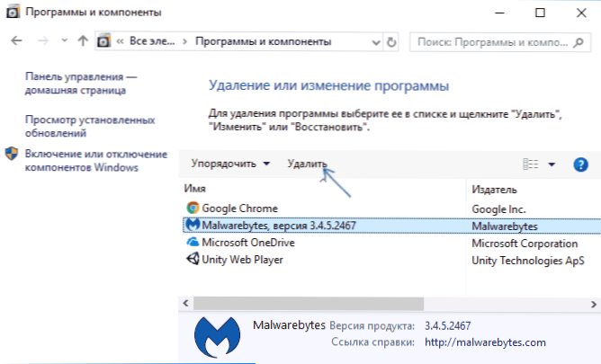601x364 pixels.
Task: Click publisher 'Microsoft Corporation' cell
Action: (525, 244)
